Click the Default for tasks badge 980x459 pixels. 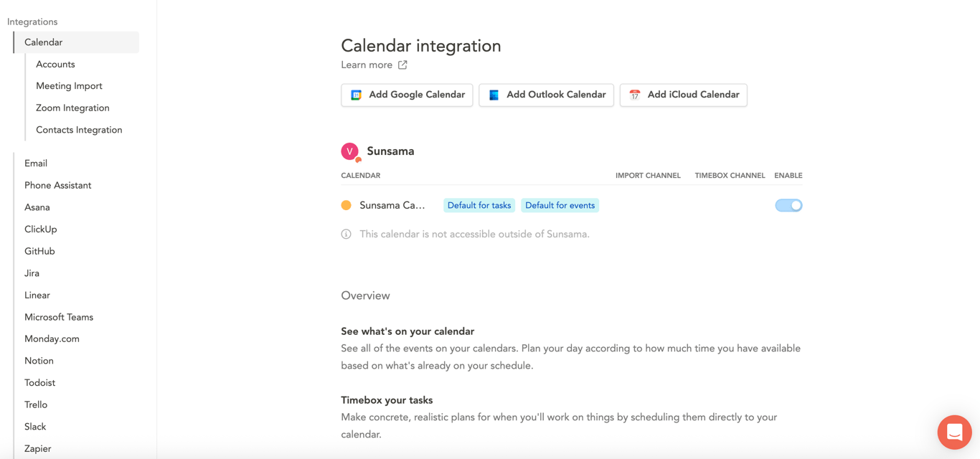(479, 205)
